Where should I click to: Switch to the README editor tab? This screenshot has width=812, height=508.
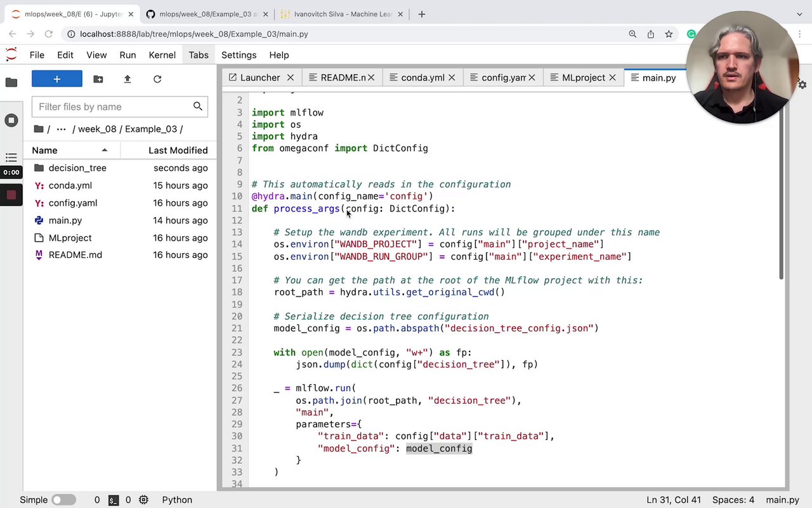pos(343,77)
